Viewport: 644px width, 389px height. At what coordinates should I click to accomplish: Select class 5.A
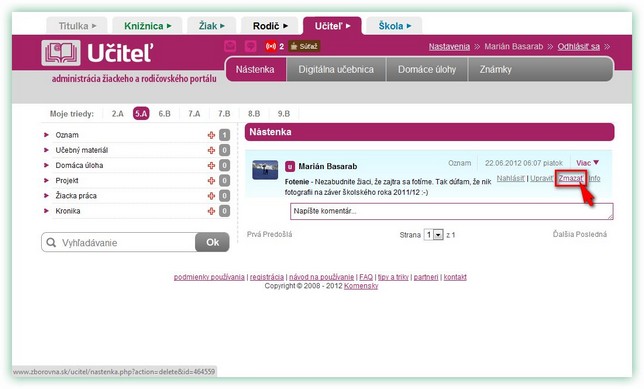pos(141,114)
